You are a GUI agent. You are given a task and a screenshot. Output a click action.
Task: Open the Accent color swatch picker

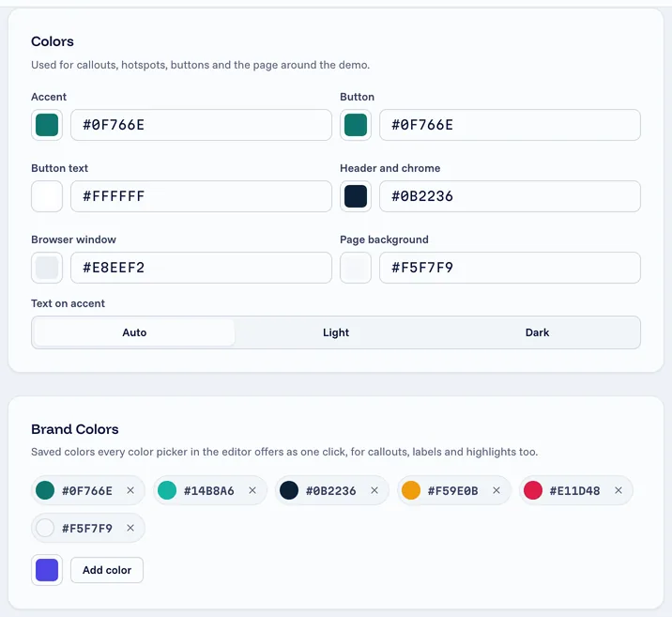coord(47,125)
